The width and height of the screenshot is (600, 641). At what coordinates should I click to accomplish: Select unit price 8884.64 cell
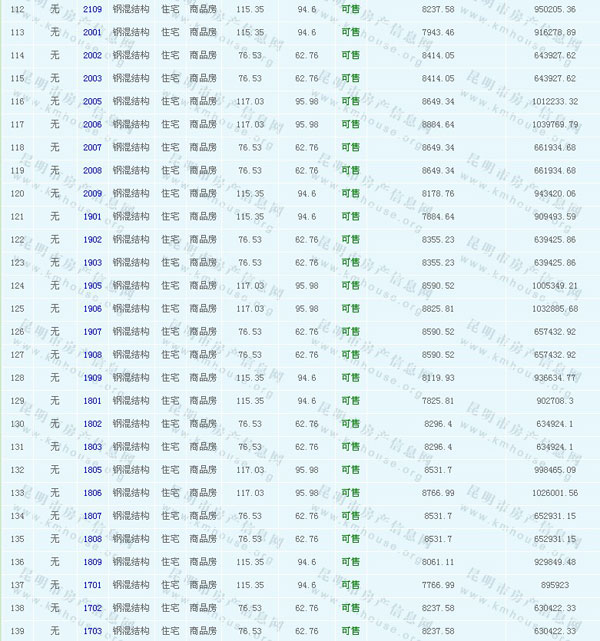point(439,124)
